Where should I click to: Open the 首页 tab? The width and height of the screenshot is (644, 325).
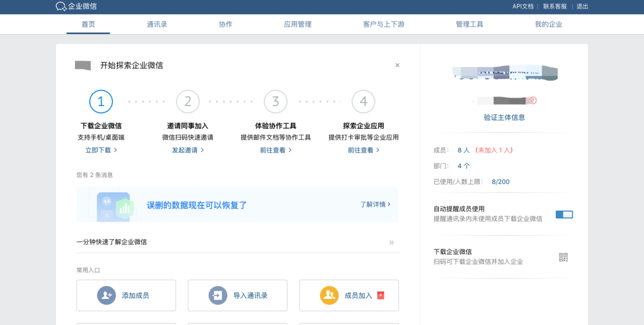[88, 24]
